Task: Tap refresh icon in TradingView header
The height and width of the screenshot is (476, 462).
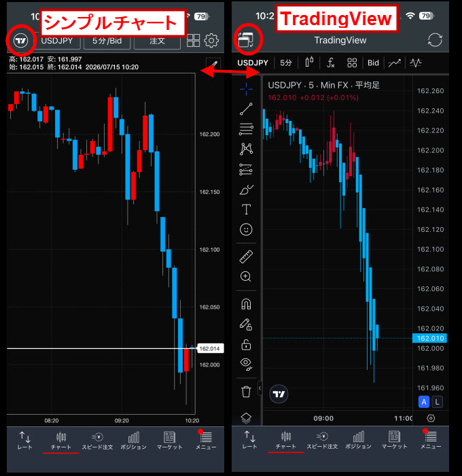Action: point(435,40)
